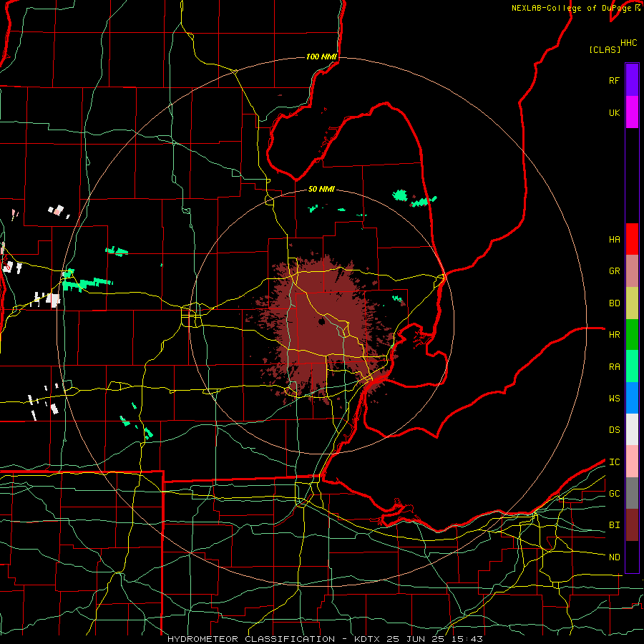Click the UK magenta legend swatch
This screenshot has height=644, width=644.
[x=632, y=112]
